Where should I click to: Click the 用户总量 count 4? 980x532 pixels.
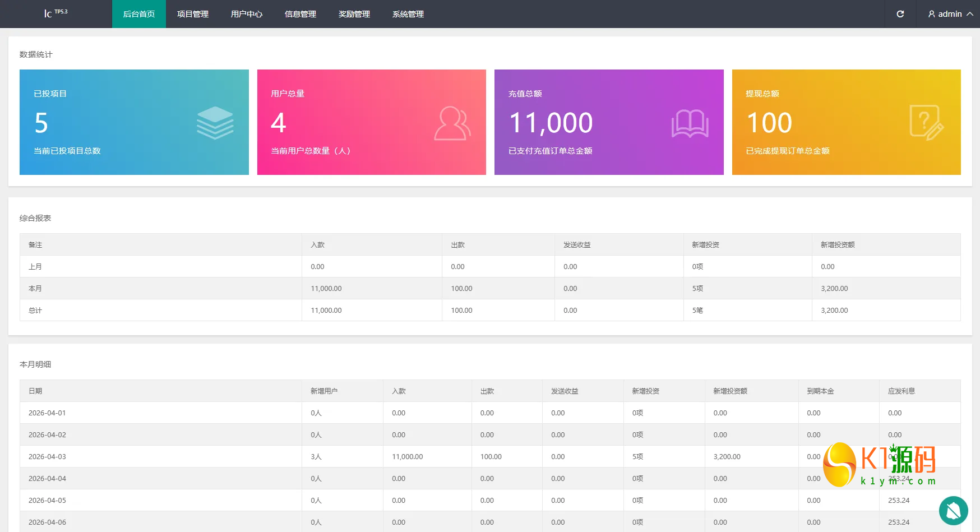(279, 123)
